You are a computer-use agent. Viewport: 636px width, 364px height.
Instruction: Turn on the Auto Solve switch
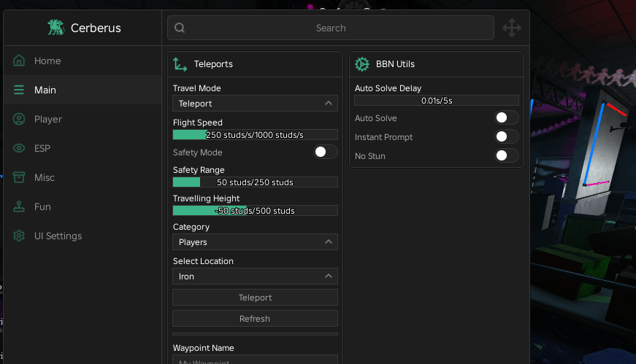point(507,117)
